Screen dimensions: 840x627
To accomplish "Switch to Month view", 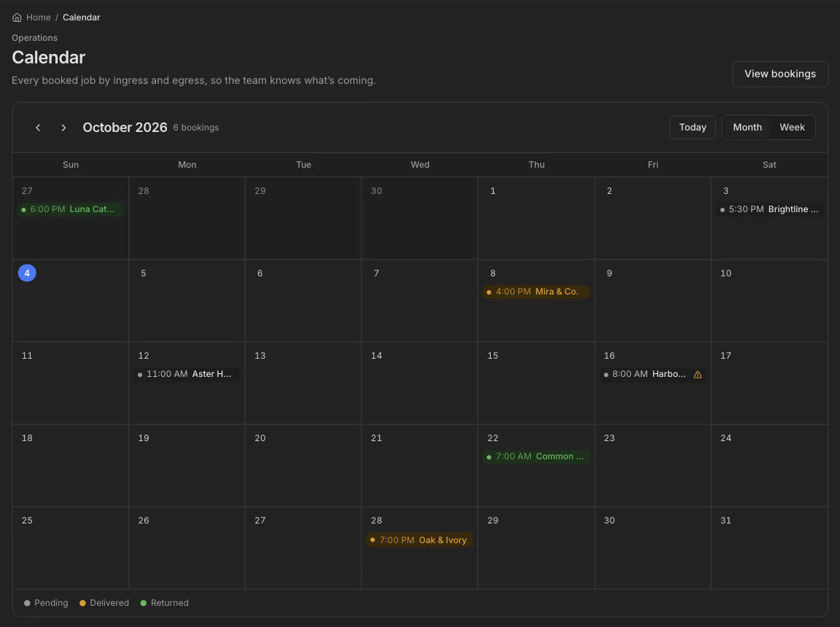I will pos(747,128).
